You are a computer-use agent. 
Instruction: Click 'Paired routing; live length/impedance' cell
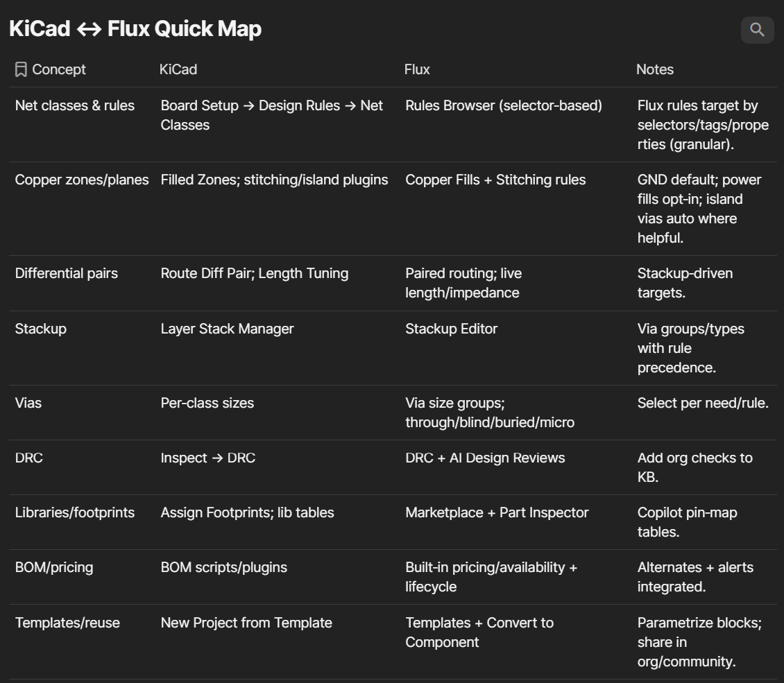(x=463, y=283)
